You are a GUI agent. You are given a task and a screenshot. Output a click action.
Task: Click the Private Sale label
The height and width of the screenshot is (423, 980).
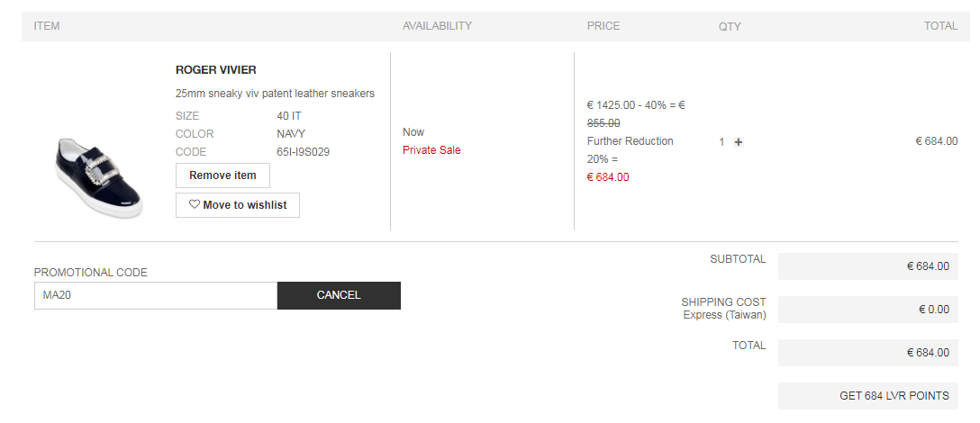(x=431, y=150)
